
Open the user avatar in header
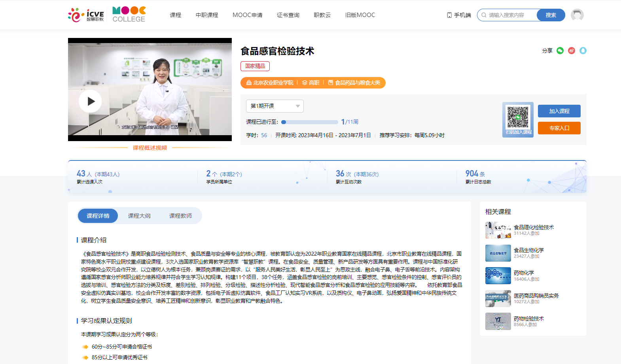(x=577, y=15)
